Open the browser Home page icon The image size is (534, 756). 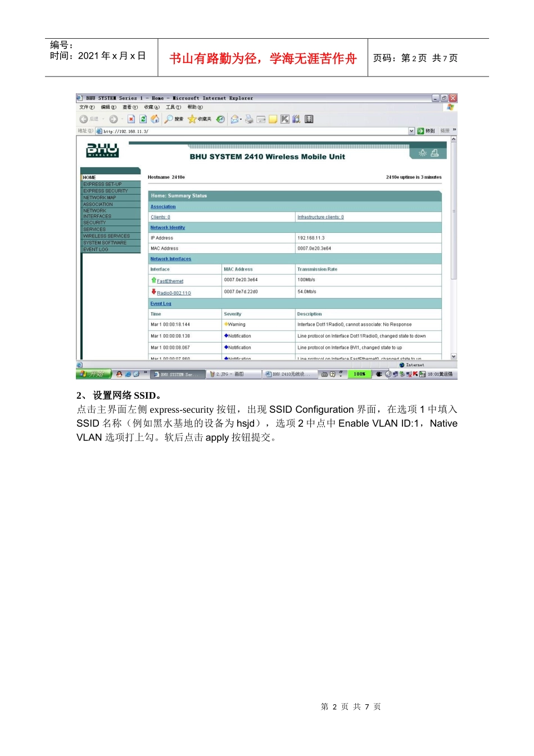155,119
